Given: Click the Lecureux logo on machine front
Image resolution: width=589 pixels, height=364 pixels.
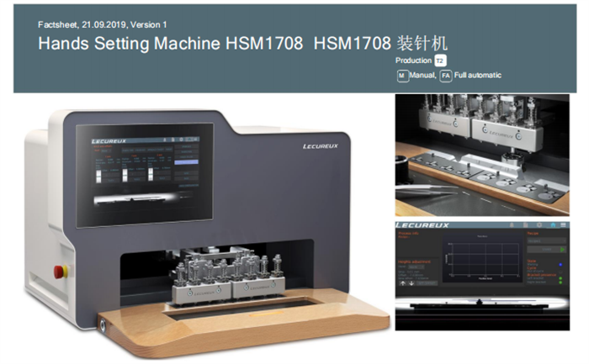Looking at the screenshot, I should tap(321, 146).
